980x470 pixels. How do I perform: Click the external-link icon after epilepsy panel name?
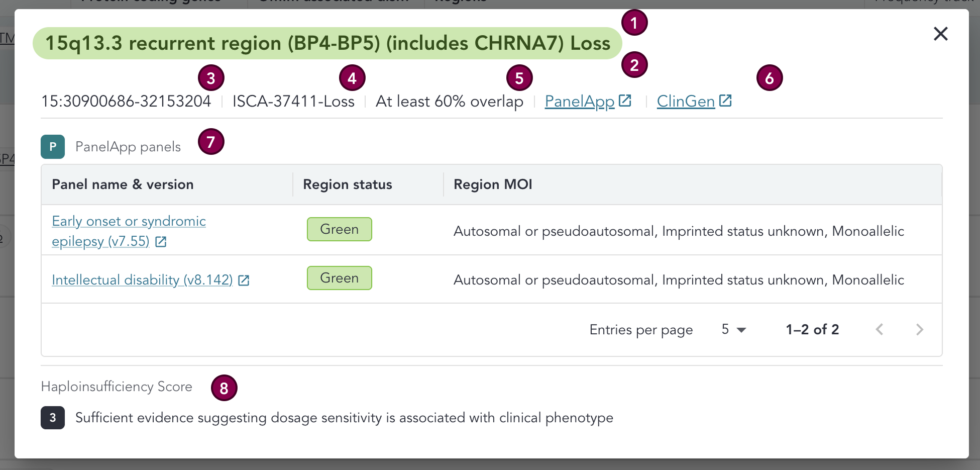click(160, 241)
